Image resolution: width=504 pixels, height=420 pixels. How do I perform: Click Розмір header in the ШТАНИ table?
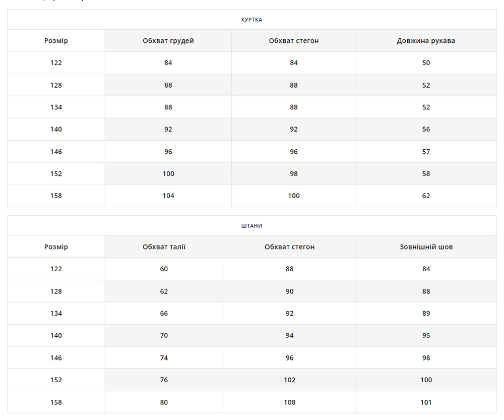[56, 247]
